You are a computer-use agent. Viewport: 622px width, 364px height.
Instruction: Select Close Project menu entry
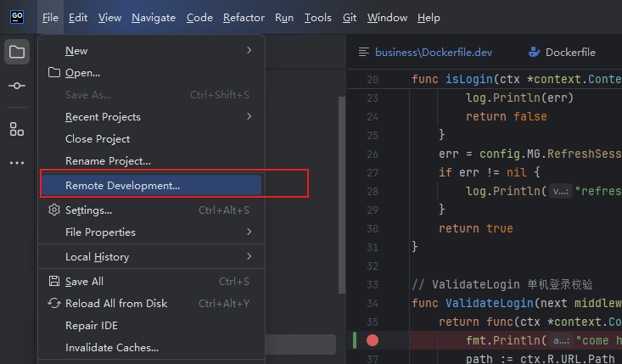pyautogui.click(x=152, y=139)
